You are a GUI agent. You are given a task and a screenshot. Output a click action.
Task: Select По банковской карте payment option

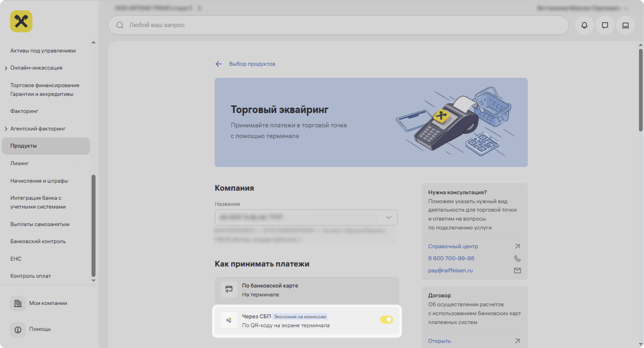click(307, 290)
